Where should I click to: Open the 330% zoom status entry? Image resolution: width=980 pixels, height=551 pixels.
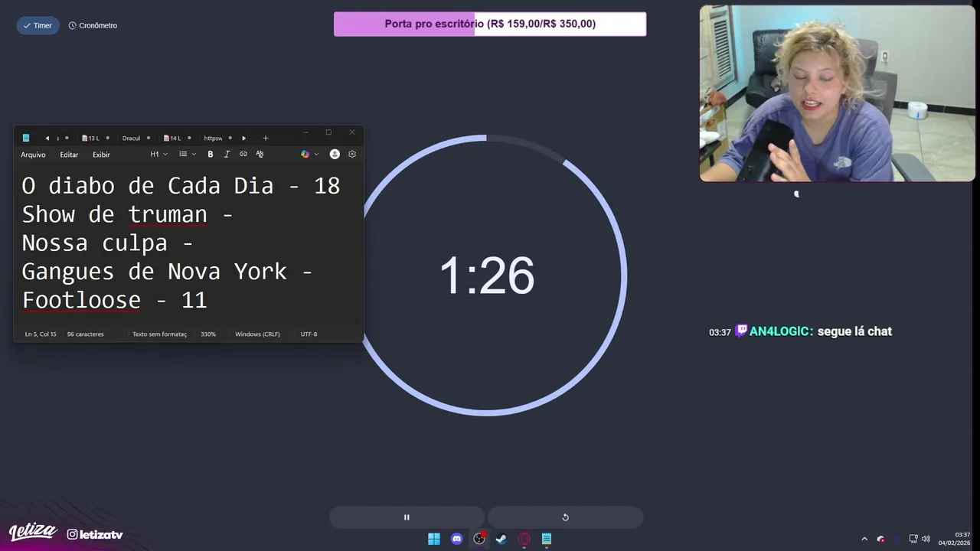pyautogui.click(x=208, y=334)
